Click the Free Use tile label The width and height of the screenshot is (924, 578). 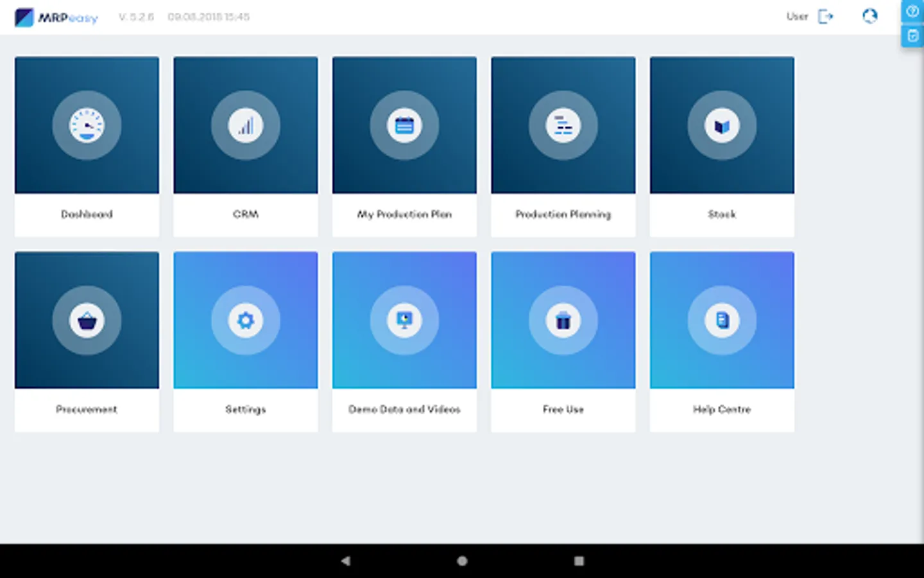[563, 409]
